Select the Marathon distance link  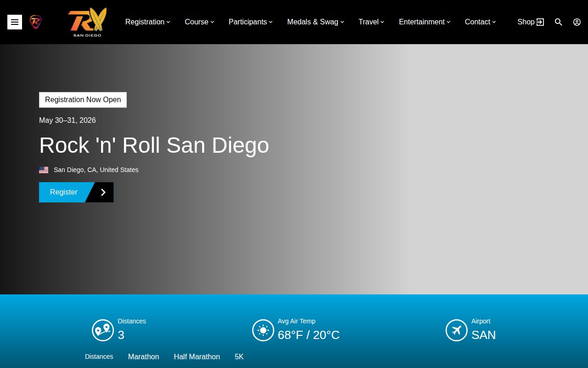click(143, 357)
